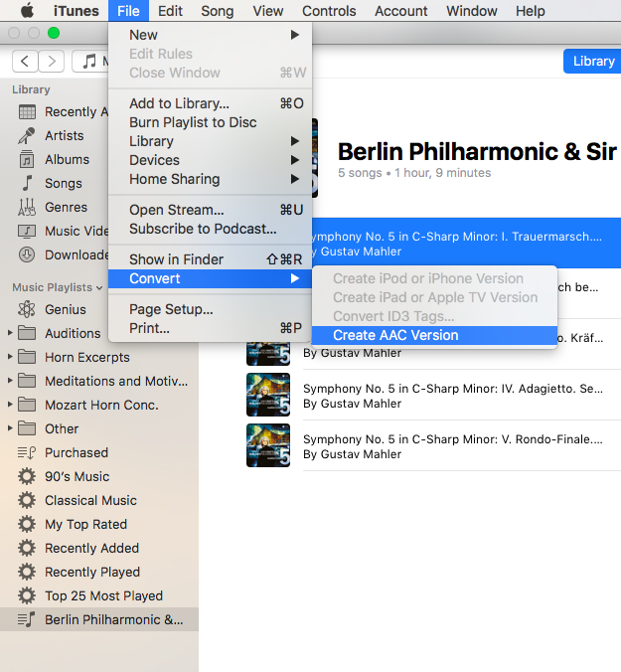Open the View menu in menu bar
The width and height of the screenshot is (621, 672).
point(267,11)
